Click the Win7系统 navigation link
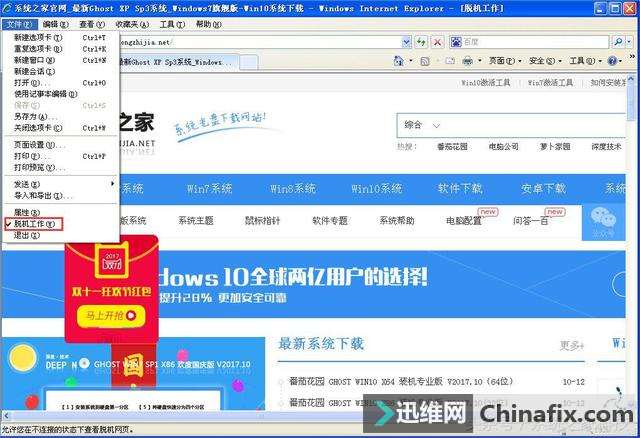The image size is (640, 438). 209,189
